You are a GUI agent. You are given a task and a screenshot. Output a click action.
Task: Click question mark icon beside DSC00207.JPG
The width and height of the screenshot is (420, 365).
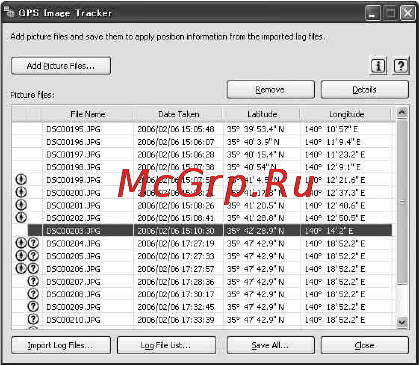[x=33, y=281]
